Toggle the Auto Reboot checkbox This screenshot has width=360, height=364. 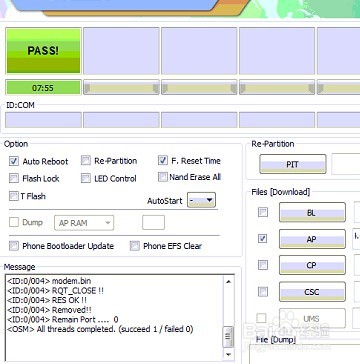coord(14,161)
